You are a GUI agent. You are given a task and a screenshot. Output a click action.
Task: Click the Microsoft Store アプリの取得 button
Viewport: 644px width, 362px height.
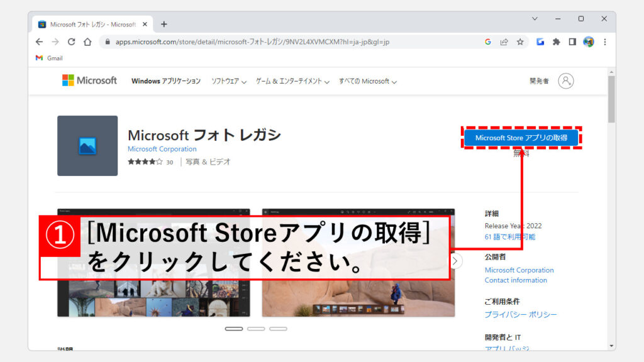(521, 138)
